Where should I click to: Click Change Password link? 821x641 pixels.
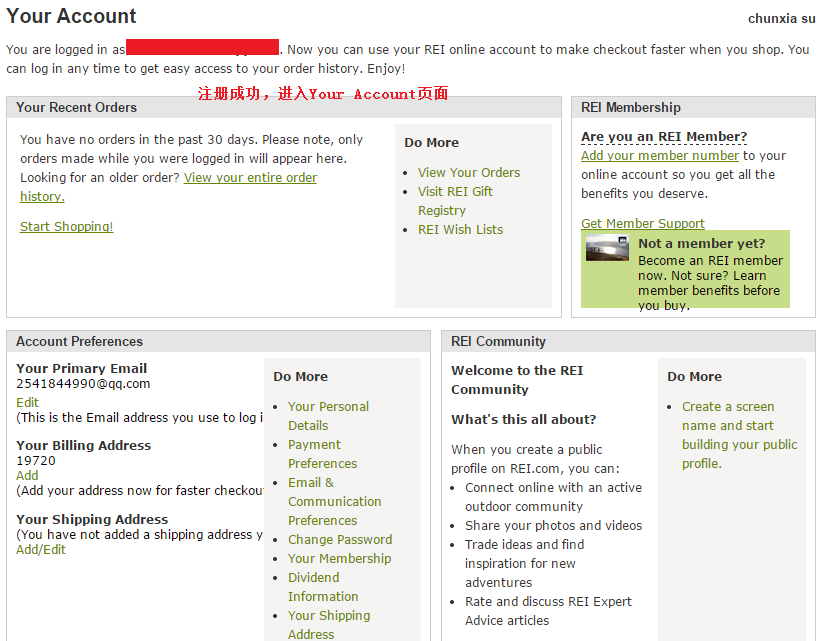[x=340, y=540]
